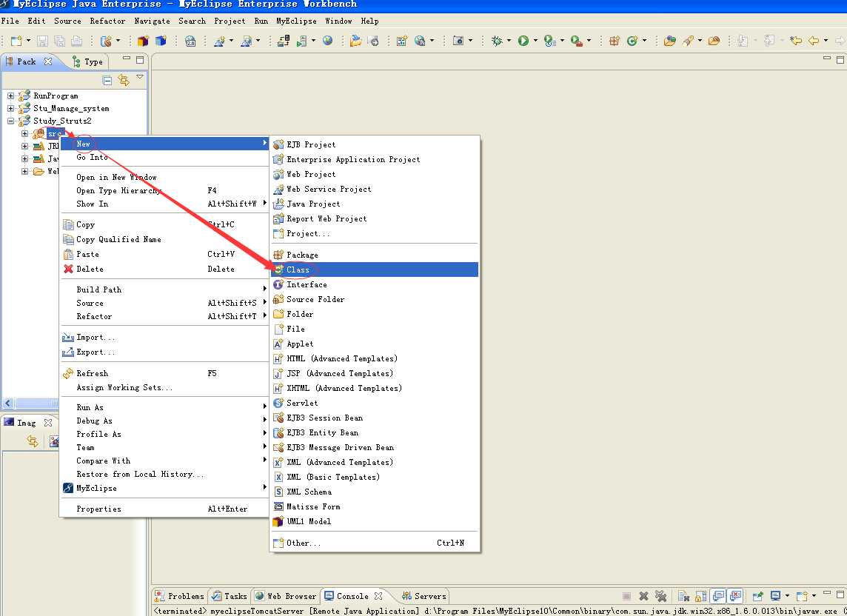Viewport: 847px width, 616px height.
Task: Expand the RunProgram project node
Action: (10, 96)
